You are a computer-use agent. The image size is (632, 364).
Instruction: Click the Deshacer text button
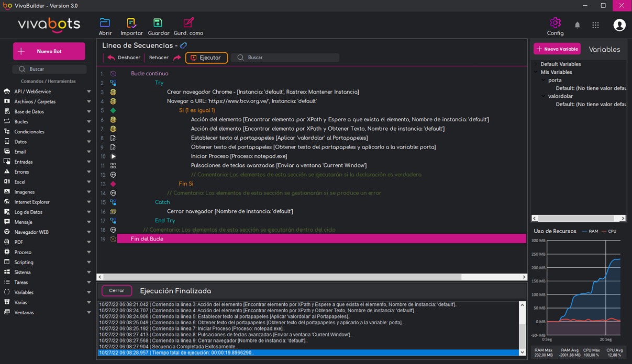pos(129,58)
